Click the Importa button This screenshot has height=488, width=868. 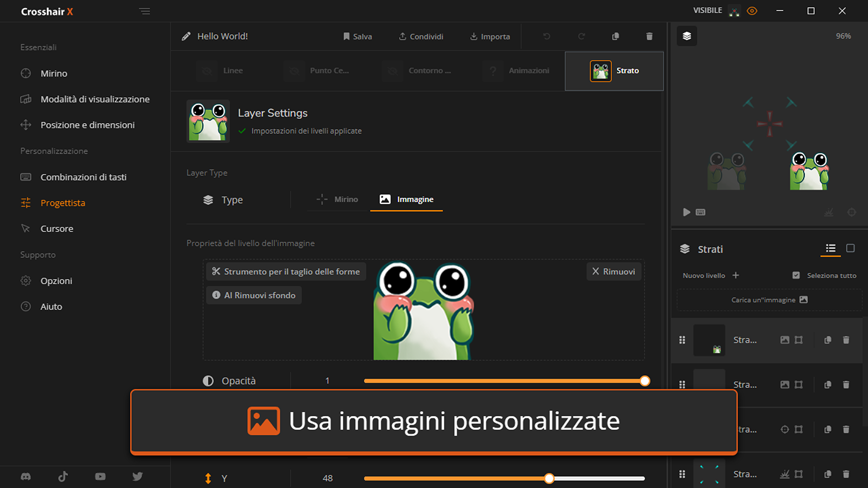click(x=490, y=36)
